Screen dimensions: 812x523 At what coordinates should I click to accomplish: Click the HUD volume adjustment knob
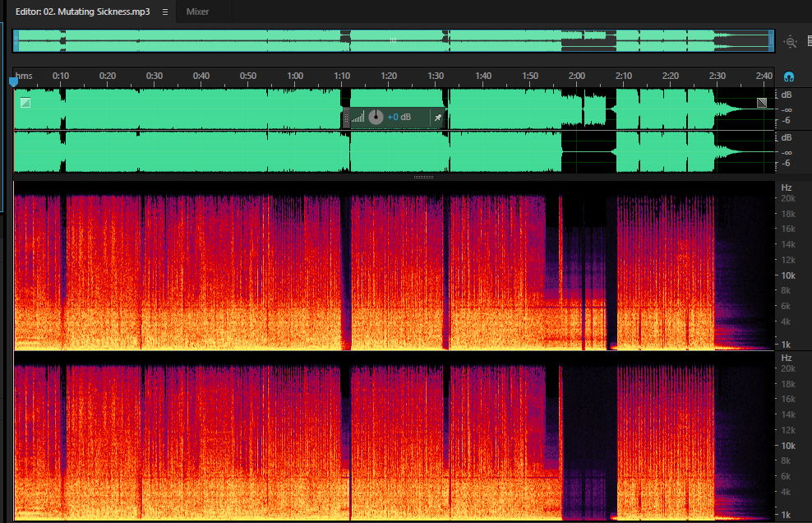pos(376,117)
